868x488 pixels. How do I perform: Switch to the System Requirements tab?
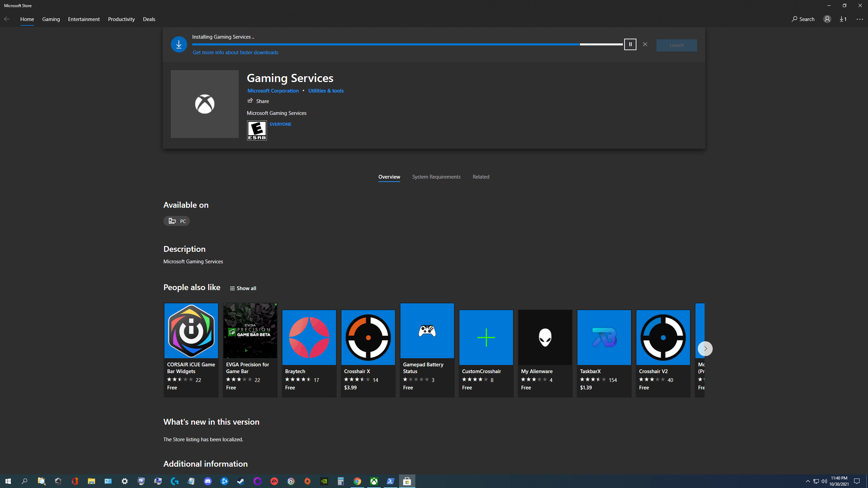[436, 176]
